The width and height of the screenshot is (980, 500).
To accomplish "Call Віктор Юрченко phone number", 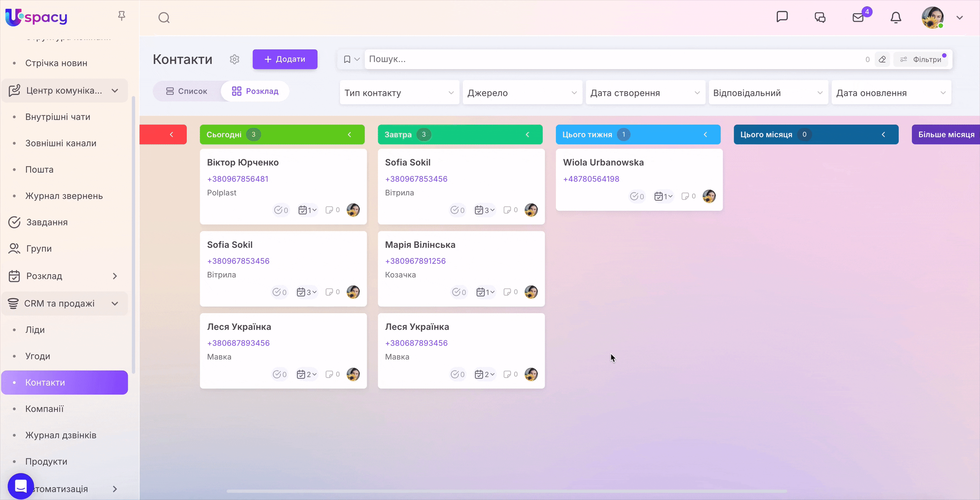I will (x=237, y=179).
